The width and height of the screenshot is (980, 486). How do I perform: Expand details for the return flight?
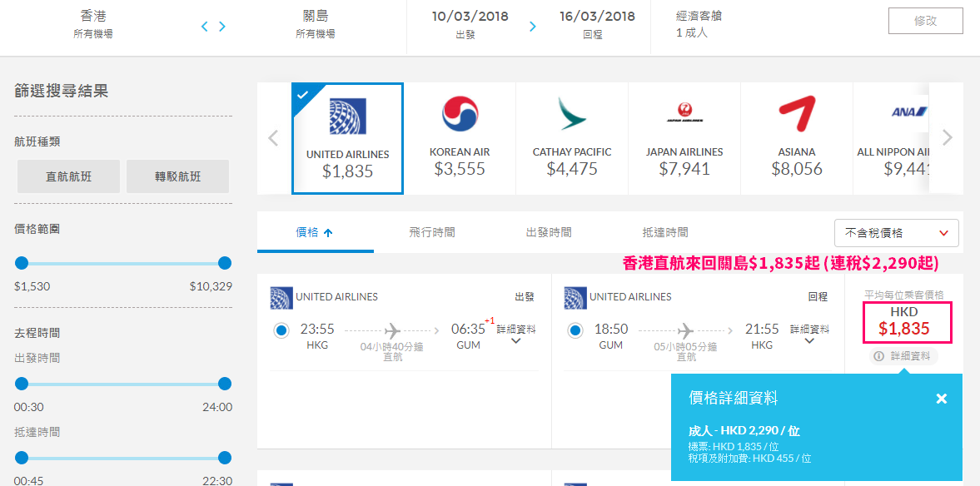pyautogui.click(x=809, y=334)
